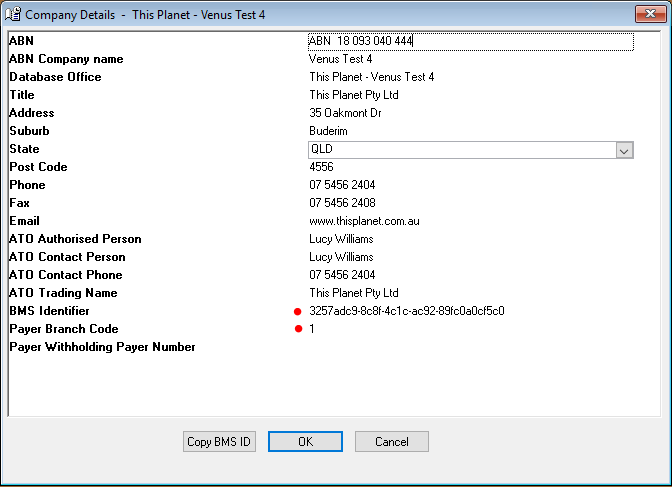
Task: Click the Post Code label
Action: tap(38, 167)
